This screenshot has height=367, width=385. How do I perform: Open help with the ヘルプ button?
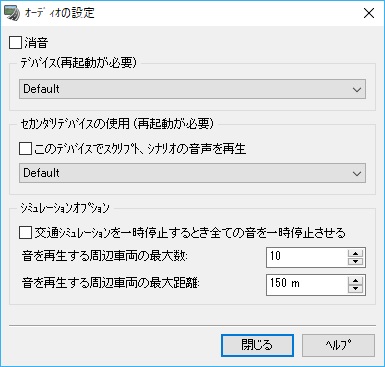[x=339, y=346]
